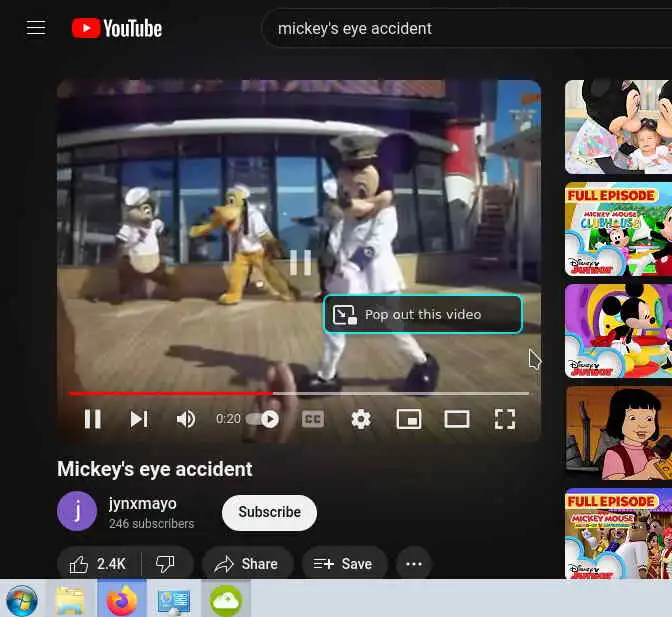Open File Explorer from the taskbar
Screen dimensions: 672x617
click(x=70, y=599)
